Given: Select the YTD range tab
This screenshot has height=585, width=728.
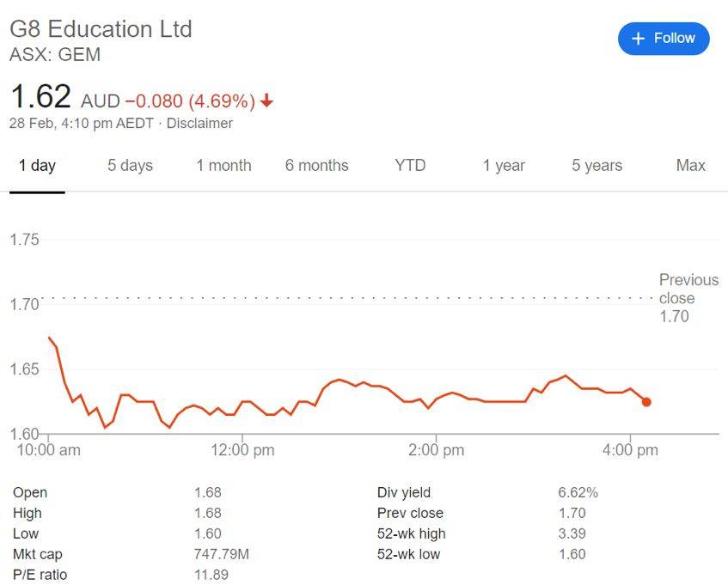Looking at the screenshot, I should point(411,165).
